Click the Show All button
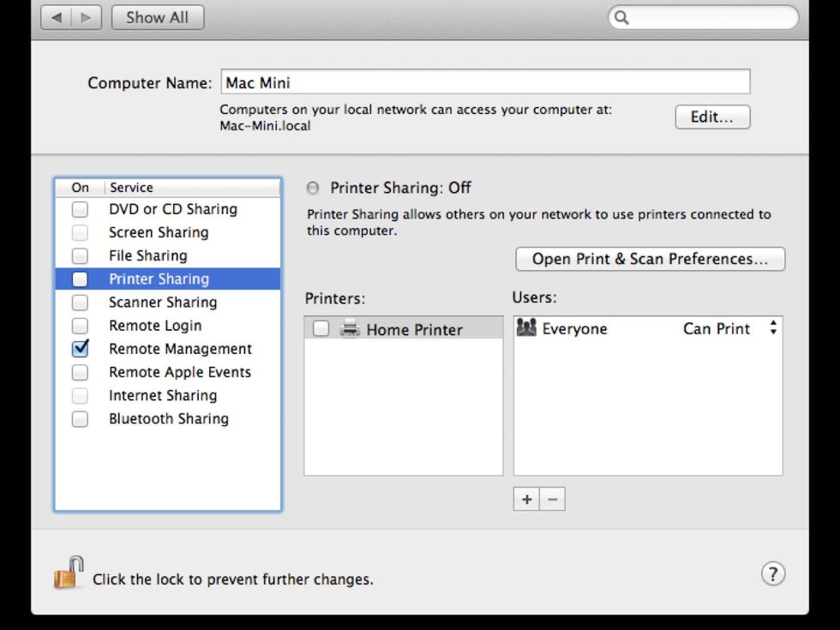Screen dimensions: 840x630 (x=157, y=16)
